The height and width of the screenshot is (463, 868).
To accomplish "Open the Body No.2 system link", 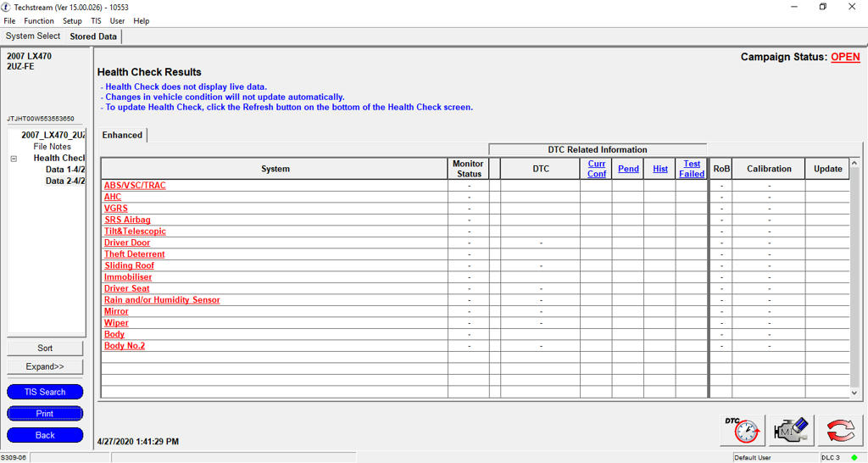I will [x=125, y=346].
